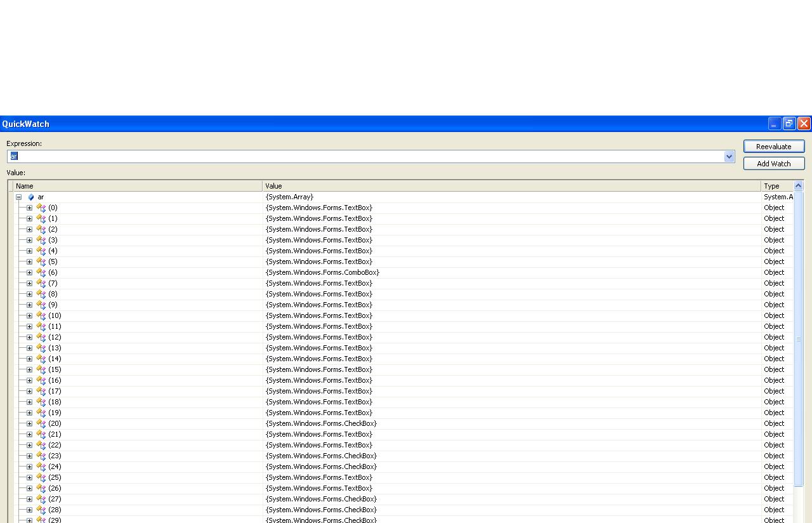Expand array element (5)

point(29,262)
